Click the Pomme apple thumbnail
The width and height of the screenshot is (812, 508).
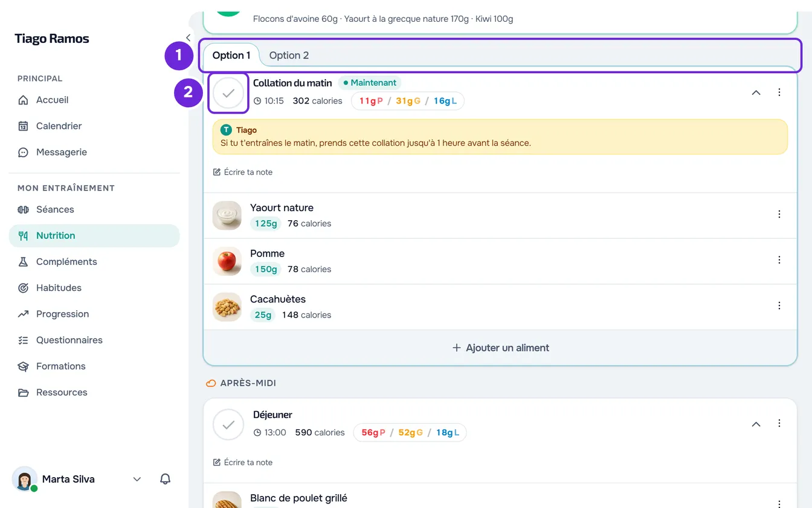click(227, 261)
